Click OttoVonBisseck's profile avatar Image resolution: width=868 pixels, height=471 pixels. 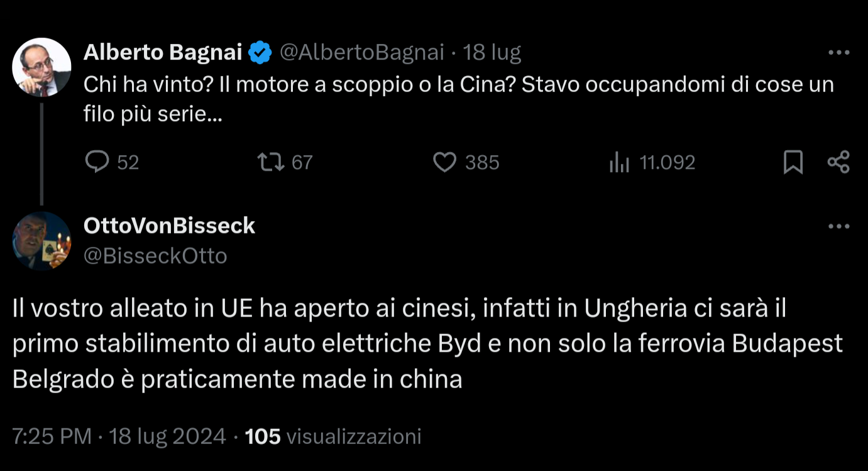(x=42, y=241)
